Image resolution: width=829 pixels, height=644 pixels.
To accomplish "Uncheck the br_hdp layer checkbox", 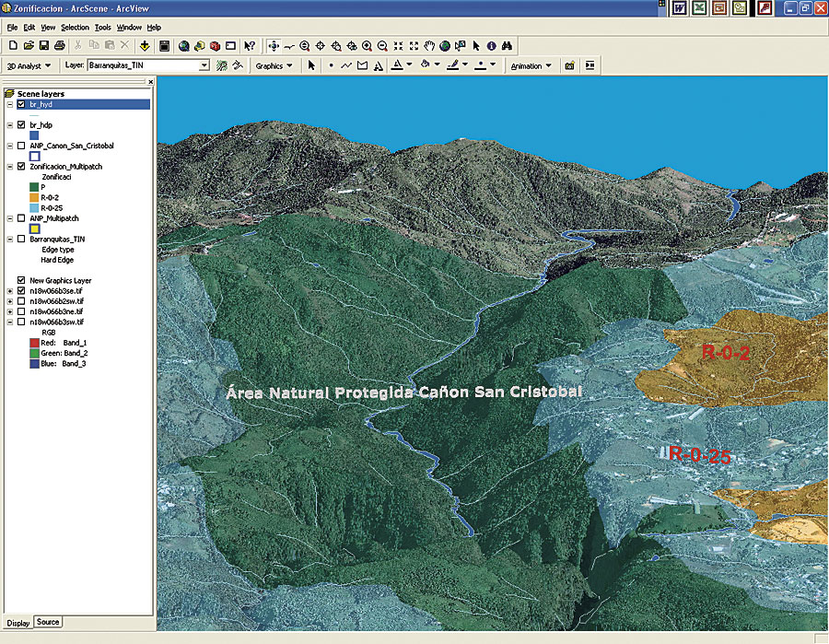I will [x=21, y=124].
